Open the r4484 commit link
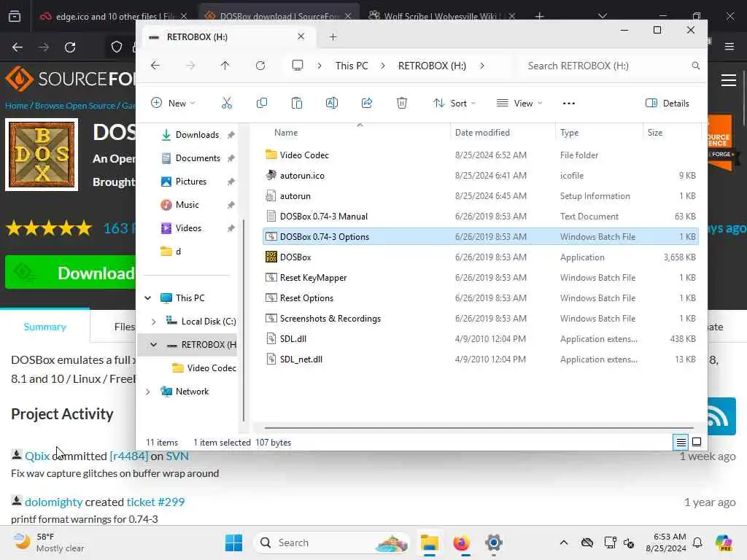Image resolution: width=747 pixels, height=560 pixels. 128,456
